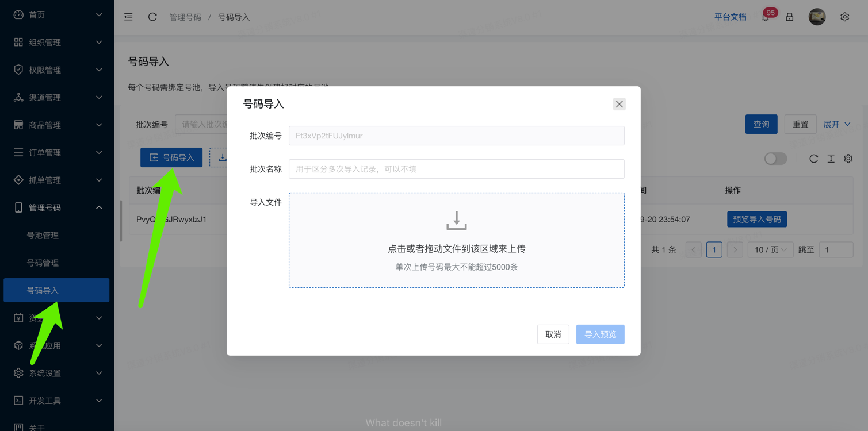This screenshot has height=431, width=868.
Task: Click the file upload drop area
Action: coord(456,240)
